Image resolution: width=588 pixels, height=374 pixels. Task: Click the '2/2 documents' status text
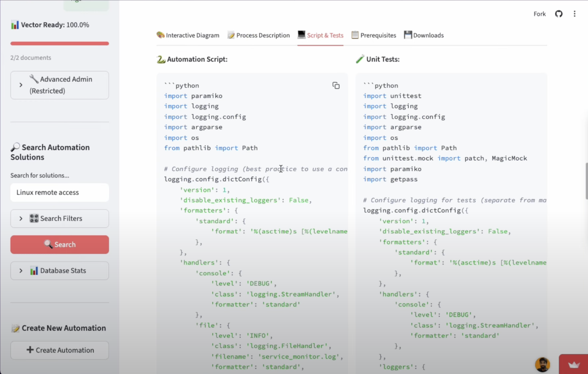31,58
